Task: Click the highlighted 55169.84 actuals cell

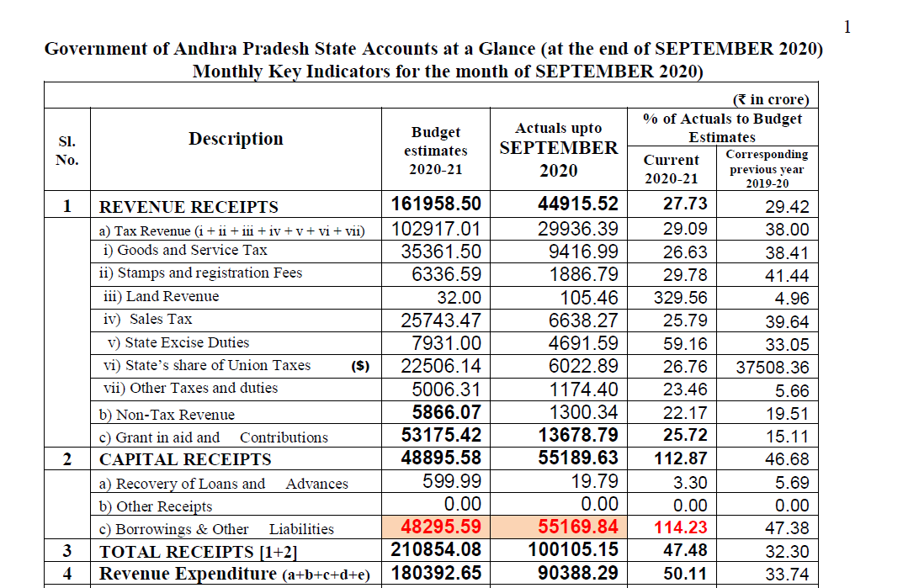Action: coord(559,527)
